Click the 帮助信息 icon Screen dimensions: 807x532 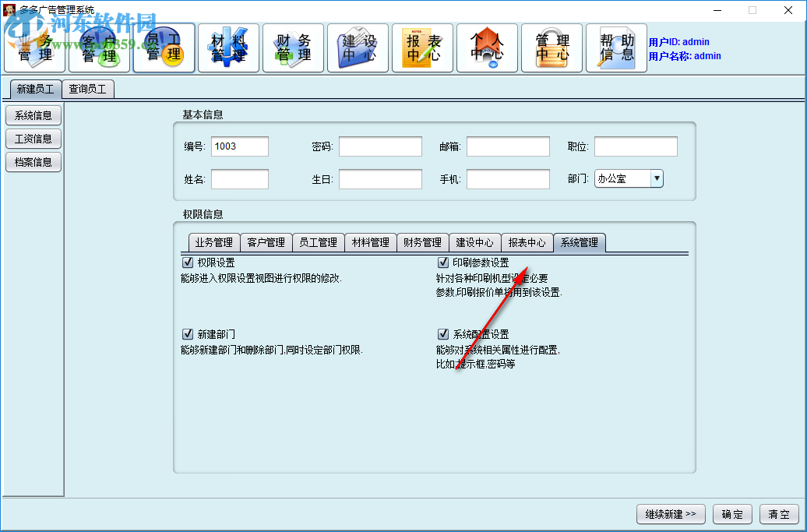point(616,48)
